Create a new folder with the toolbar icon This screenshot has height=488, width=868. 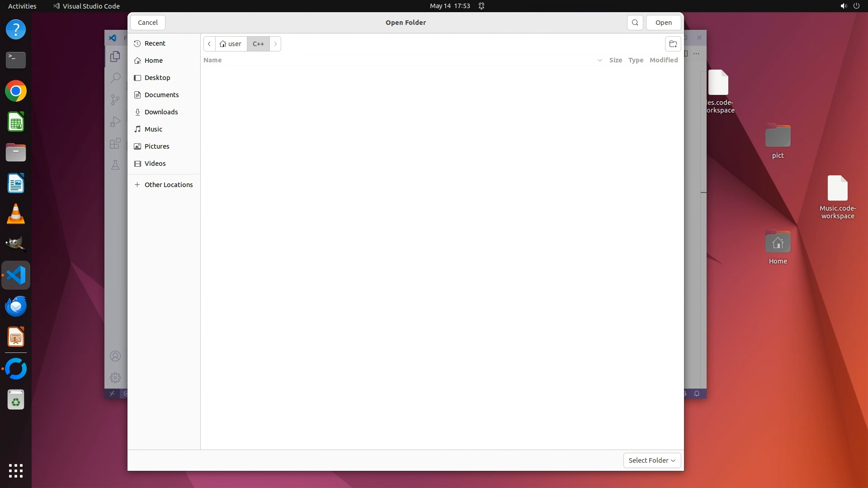[x=673, y=44]
